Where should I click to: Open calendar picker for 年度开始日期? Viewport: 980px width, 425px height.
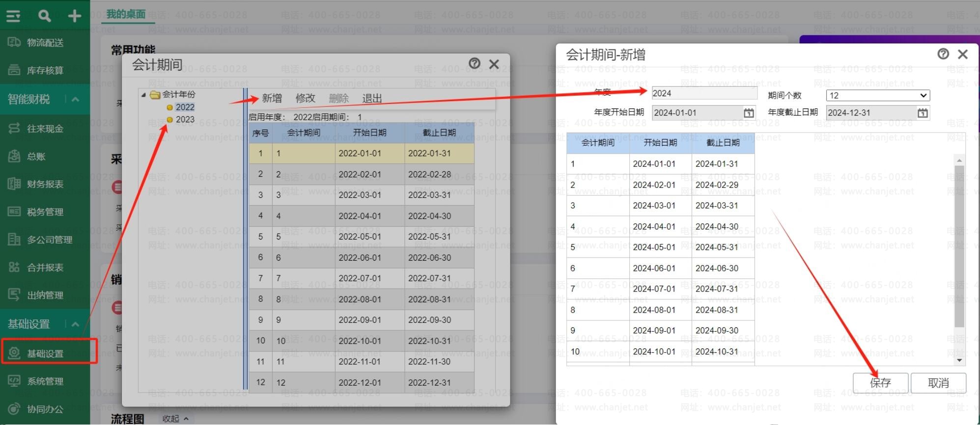pyautogui.click(x=748, y=113)
